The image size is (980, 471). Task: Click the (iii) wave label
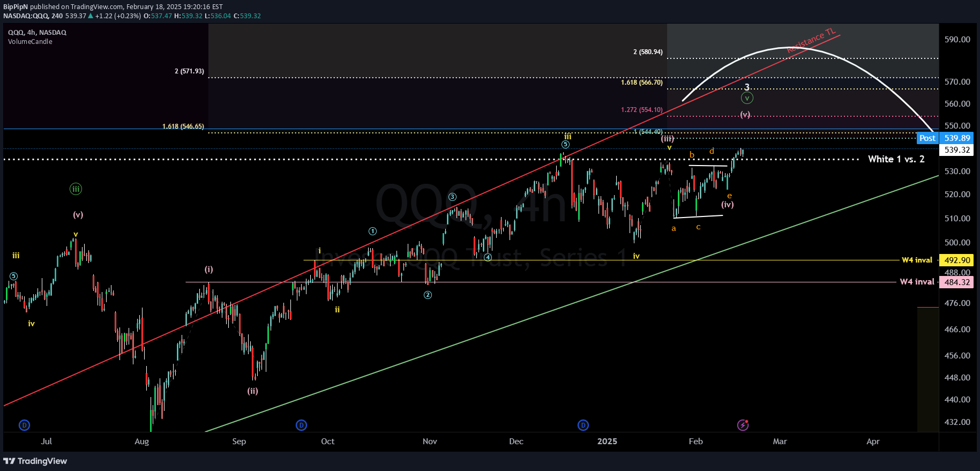point(667,138)
